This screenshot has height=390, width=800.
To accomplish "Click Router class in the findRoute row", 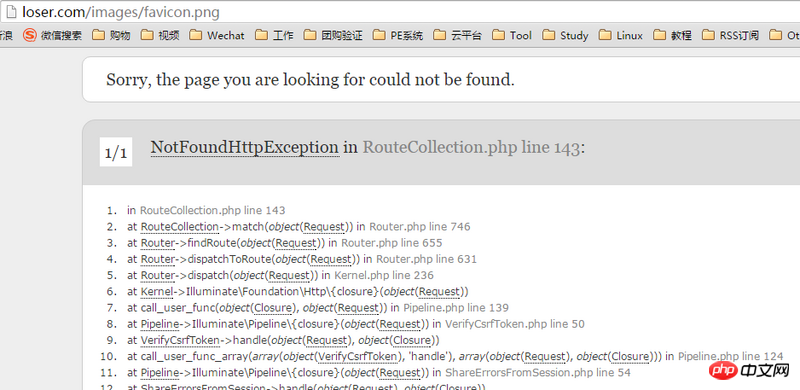I will tap(158, 242).
